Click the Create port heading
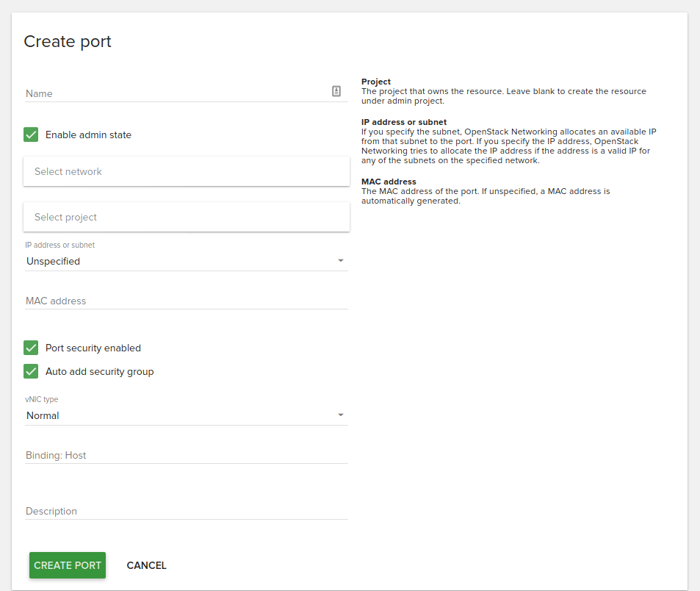This screenshot has width=700, height=591. point(68,42)
